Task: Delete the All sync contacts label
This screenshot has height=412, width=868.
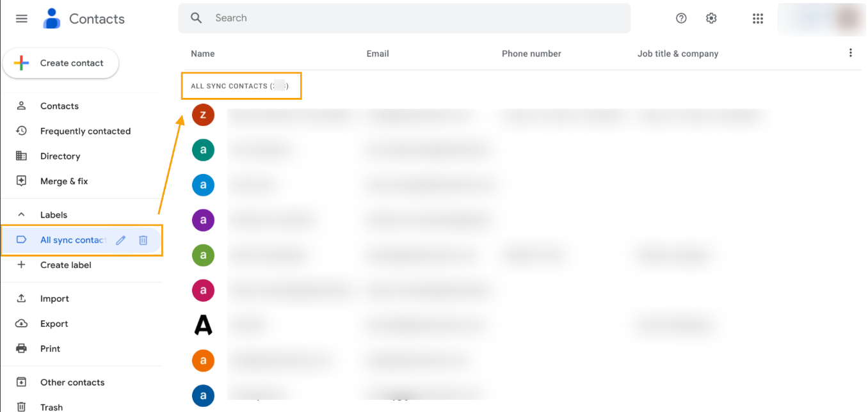Action: tap(143, 240)
